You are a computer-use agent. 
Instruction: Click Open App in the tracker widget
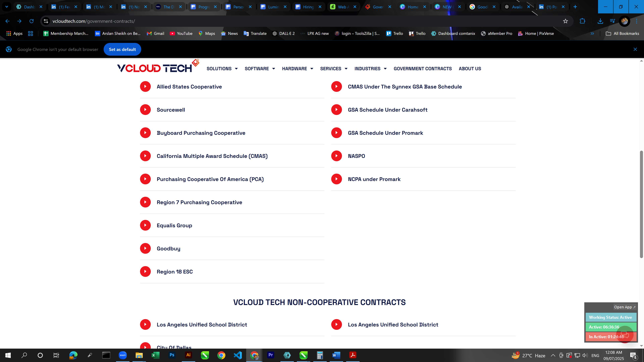(x=625, y=307)
